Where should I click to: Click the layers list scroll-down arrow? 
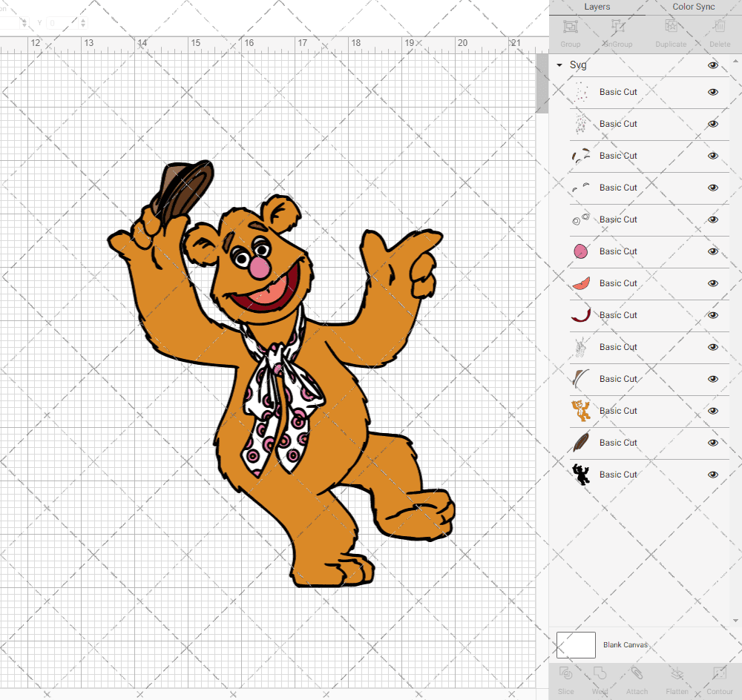pos(735,621)
